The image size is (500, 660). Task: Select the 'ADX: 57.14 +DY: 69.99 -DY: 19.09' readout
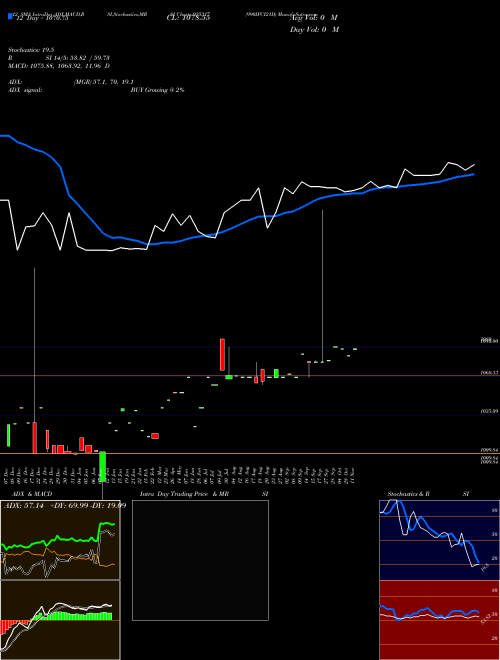(65, 505)
